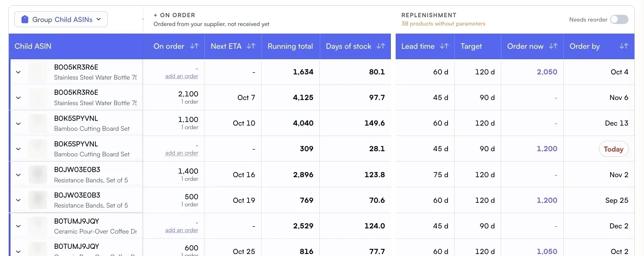644x256 pixels.
Task: Click the 28.1 days of stock value
Action: point(377,149)
